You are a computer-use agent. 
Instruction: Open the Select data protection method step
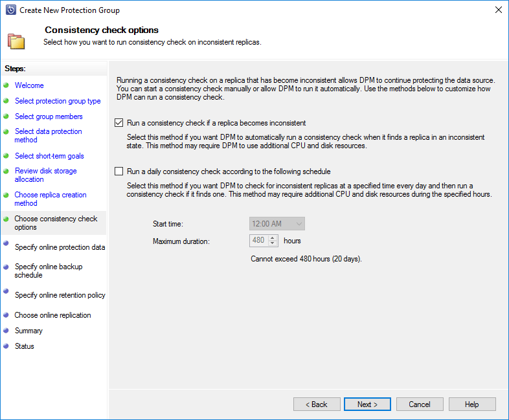click(x=48, y=135)
